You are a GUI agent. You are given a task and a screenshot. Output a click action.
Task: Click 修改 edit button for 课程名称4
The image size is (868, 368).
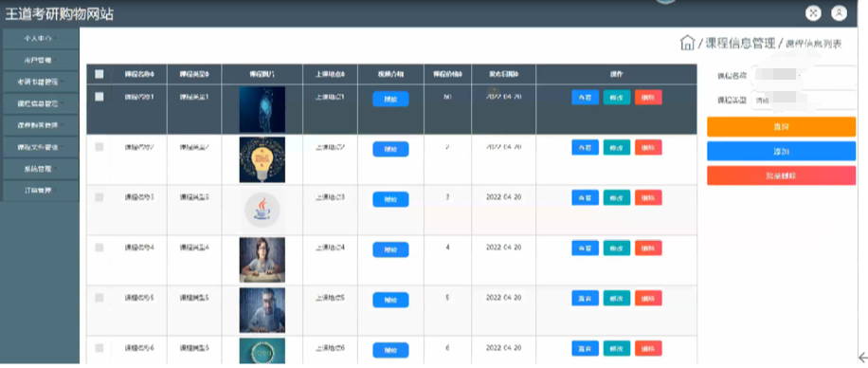[617, 248]
